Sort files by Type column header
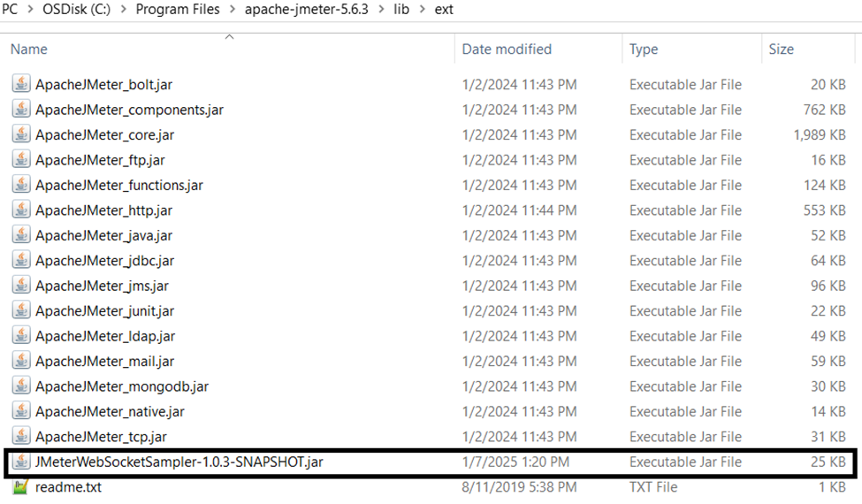The image size is (862, 504). pos(644,50)
